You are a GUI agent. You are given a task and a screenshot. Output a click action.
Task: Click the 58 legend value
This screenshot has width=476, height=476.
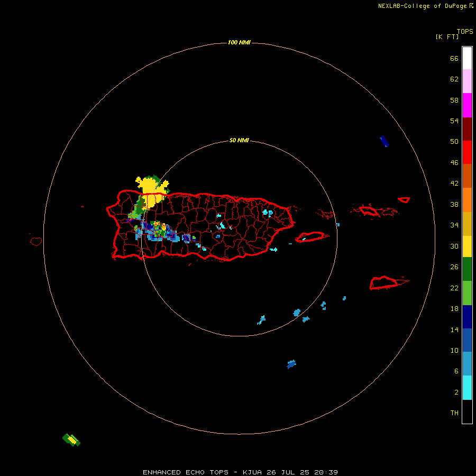[454, 100]
